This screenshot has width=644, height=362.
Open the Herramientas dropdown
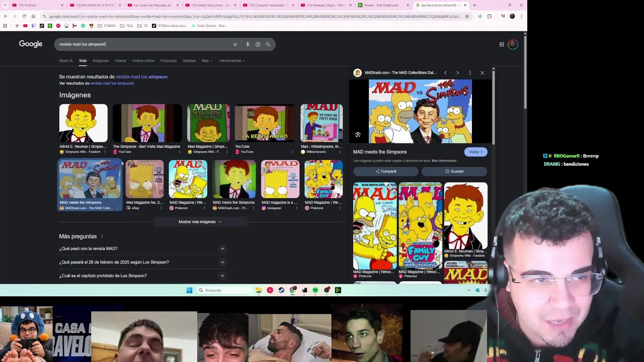[x=232, y=61]
